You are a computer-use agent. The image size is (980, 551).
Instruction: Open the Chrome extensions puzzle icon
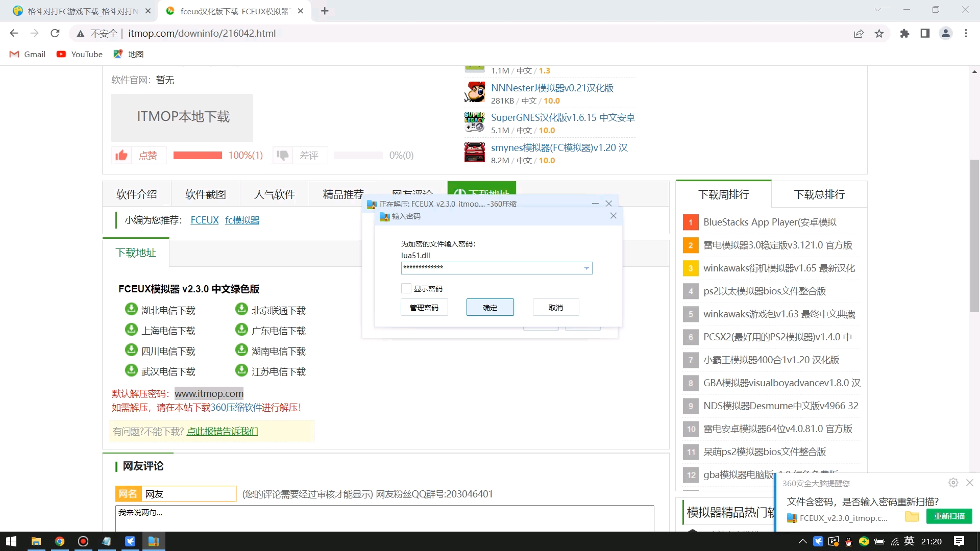904,33
